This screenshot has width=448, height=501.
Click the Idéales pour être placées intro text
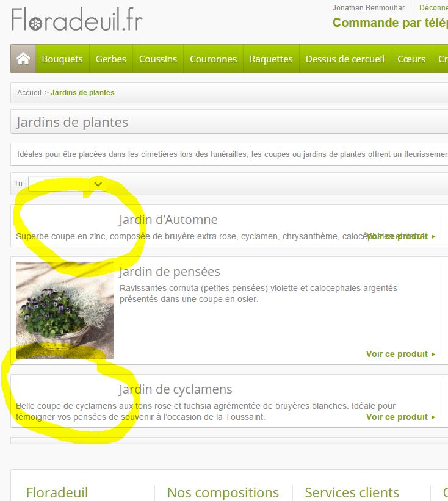coord(233,154)
